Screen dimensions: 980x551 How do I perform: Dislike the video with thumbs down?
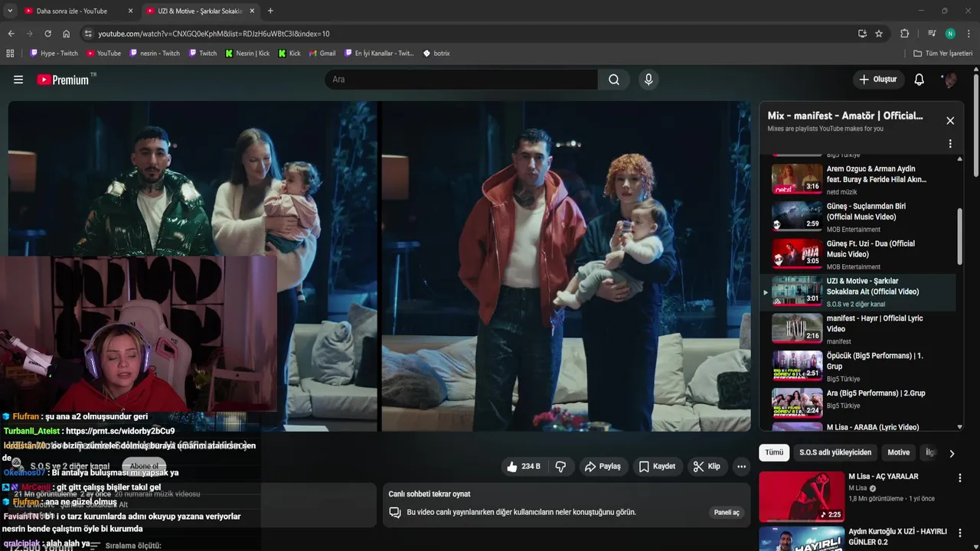click(560, 466)
